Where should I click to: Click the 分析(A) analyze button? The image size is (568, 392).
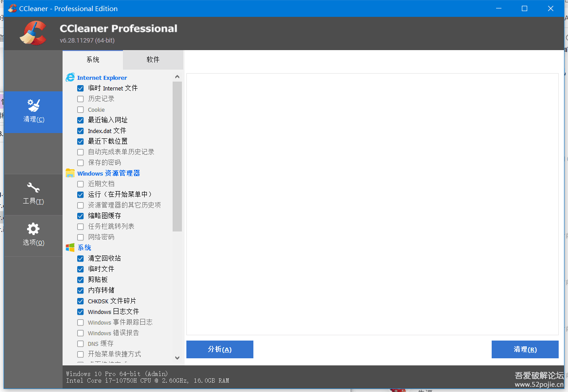[220, 349]
